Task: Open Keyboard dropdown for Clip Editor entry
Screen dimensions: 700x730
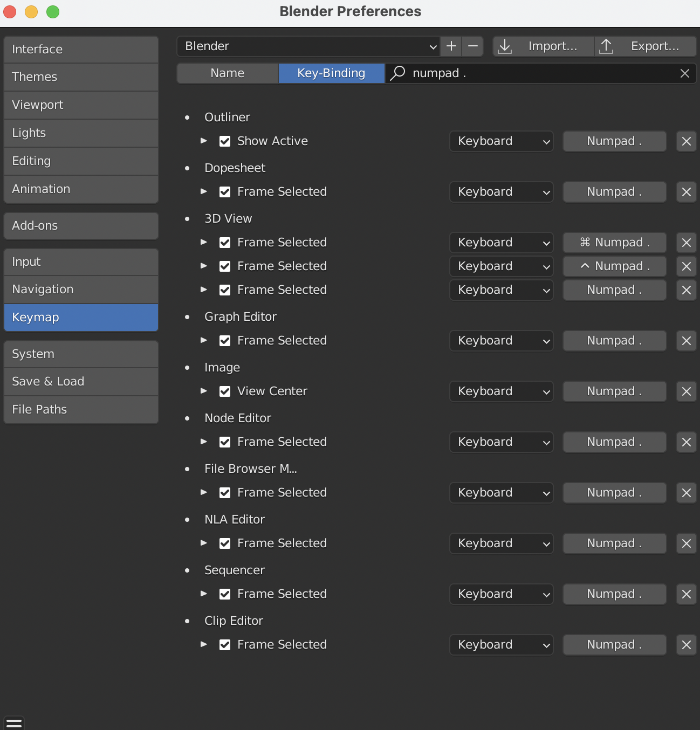Action: point(502,645)
